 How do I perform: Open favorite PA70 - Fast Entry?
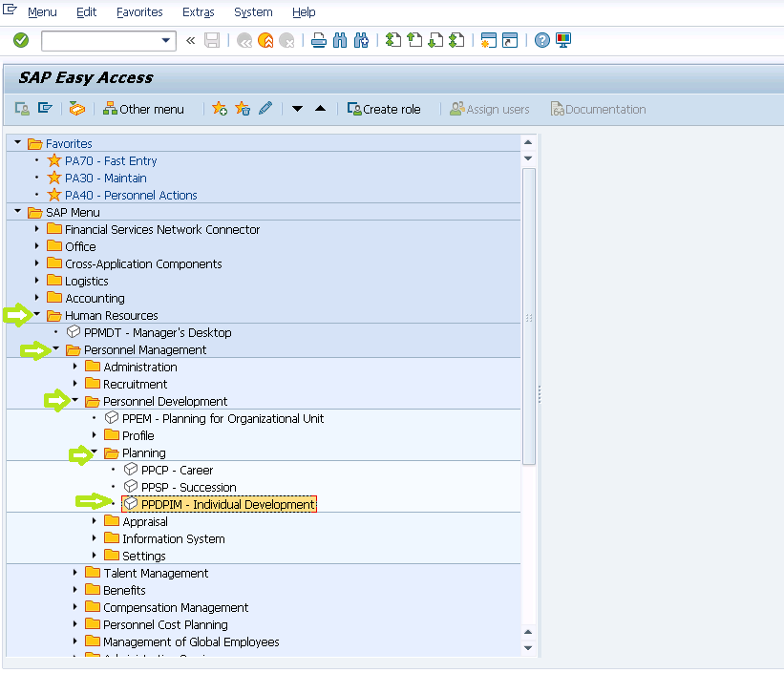111,161
